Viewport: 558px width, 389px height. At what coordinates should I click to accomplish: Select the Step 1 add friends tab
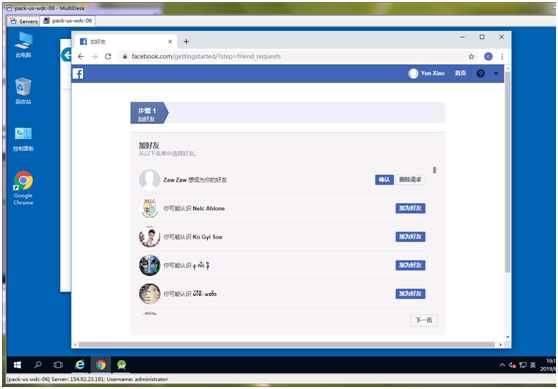tap(148, 113)
